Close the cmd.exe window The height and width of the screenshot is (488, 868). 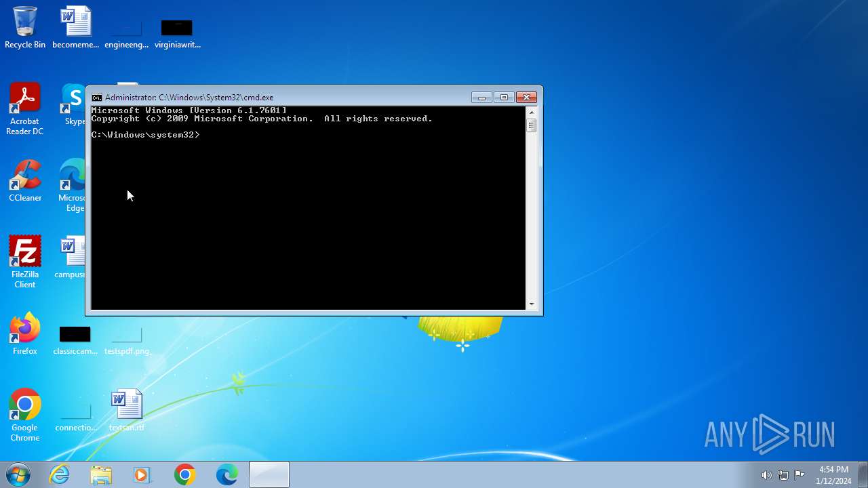click(526, 98)
